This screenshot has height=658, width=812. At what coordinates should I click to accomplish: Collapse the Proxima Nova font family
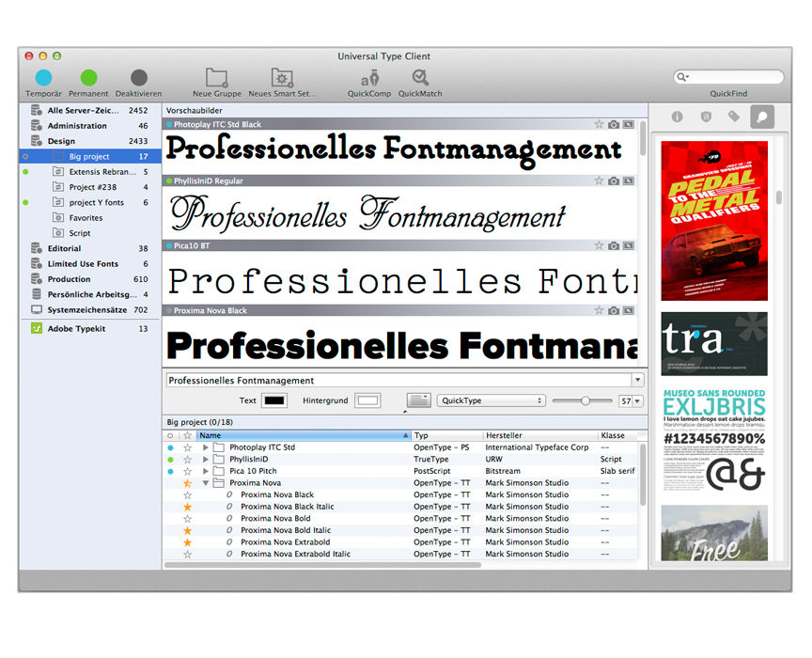(x=206, y=483)
